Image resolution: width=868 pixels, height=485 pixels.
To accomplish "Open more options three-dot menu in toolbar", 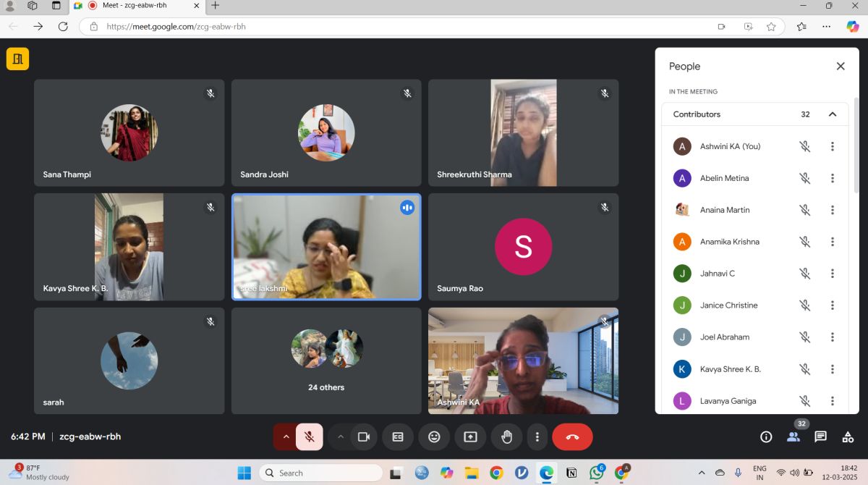I will pos(537,436).
